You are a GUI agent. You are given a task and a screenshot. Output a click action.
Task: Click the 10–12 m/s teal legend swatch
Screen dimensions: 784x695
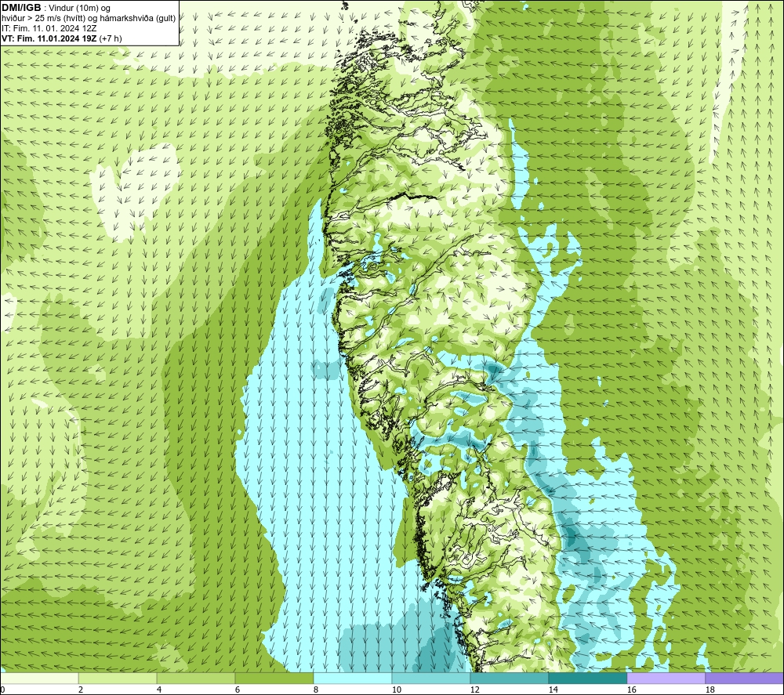tap(431, 678)
